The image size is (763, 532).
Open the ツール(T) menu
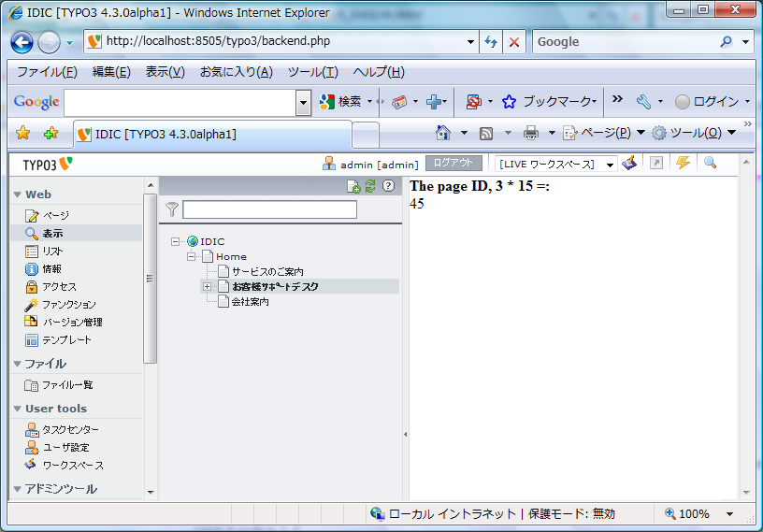[x=312, y=72]
